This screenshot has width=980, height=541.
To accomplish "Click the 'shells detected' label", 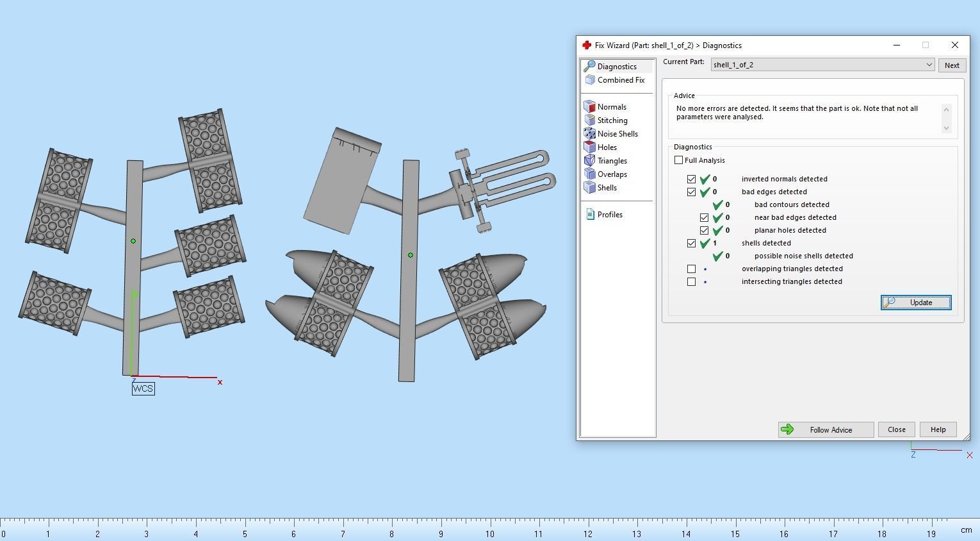I will (766, 243).
